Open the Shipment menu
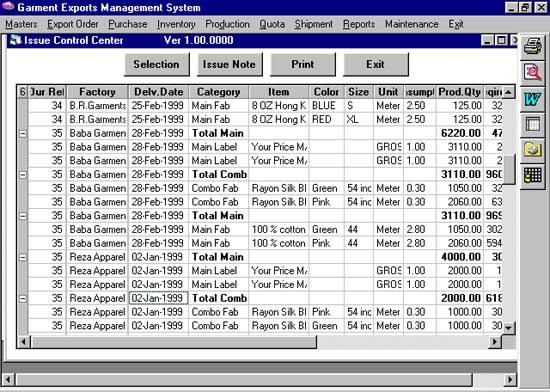This screenshot has width=550, height=392. pyautogui.click(x=314, y=24)
